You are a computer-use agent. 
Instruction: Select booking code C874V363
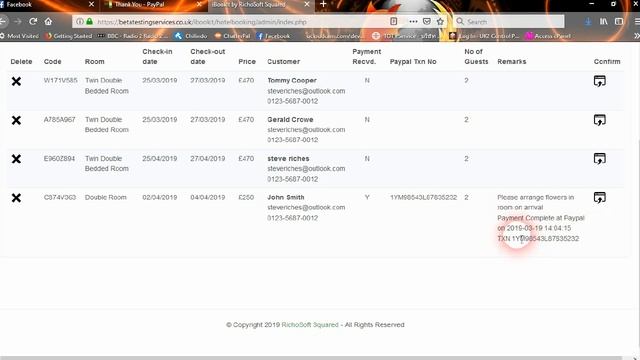(60, 197)
